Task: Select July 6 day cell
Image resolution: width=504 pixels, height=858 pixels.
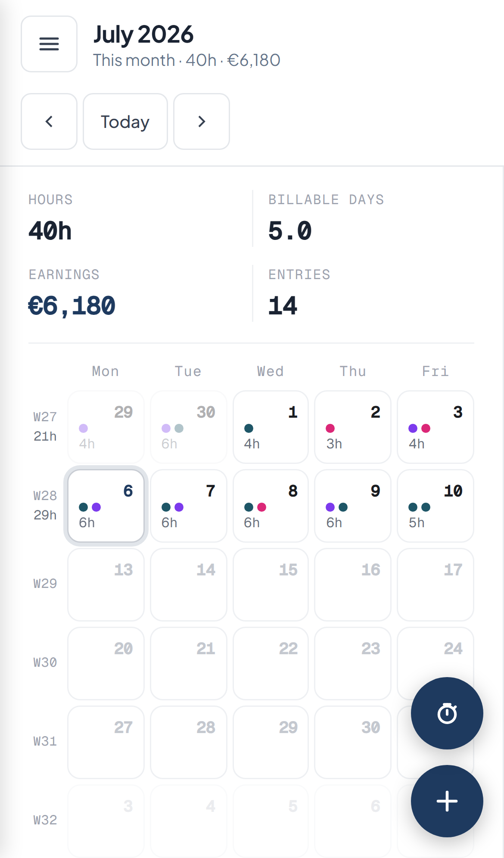Action: click(x=106, y=506)
